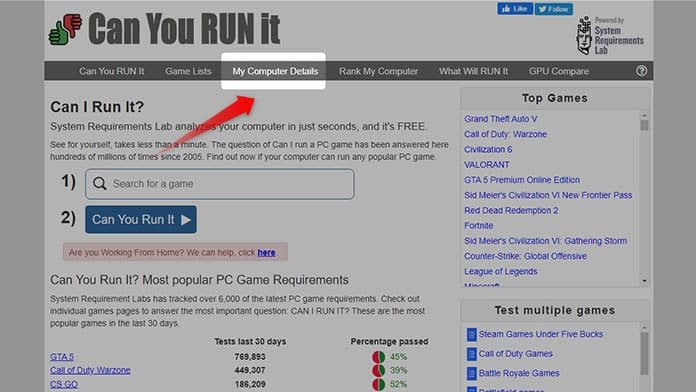696x392 pixels.
Task: Click the CS GO pie chart icon
Action: [379, 384]
